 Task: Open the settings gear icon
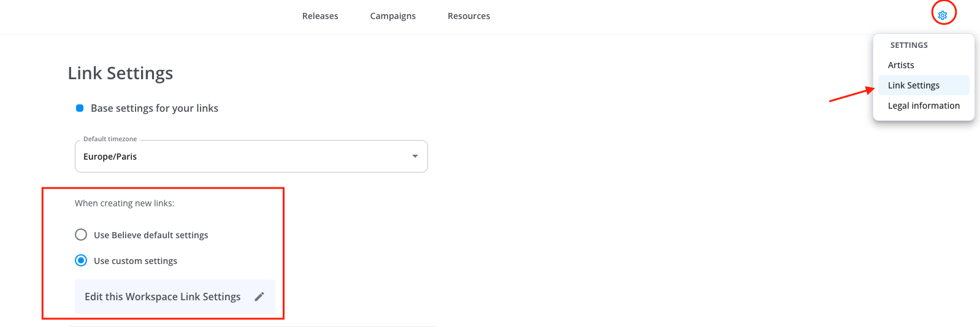(x=943, y=15)
